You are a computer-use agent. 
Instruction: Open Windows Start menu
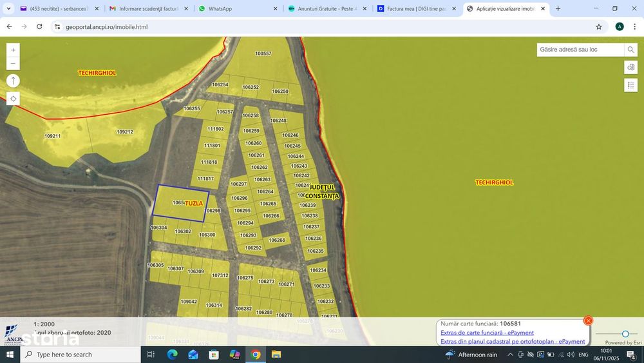click(10, 355)
